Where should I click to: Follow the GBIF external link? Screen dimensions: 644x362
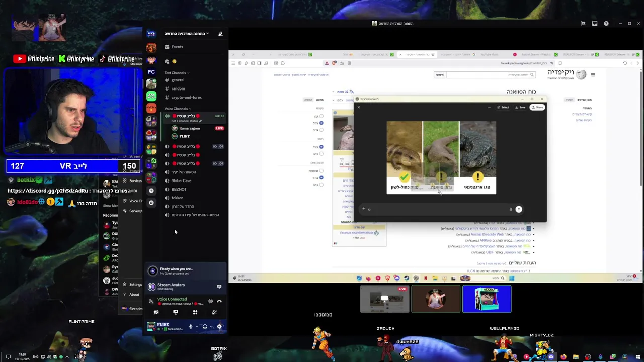point(490,252)
